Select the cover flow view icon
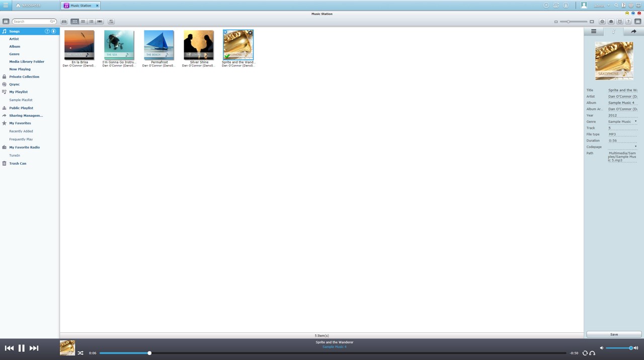Viewport: 644px width, 360px height. click(64, 22)
